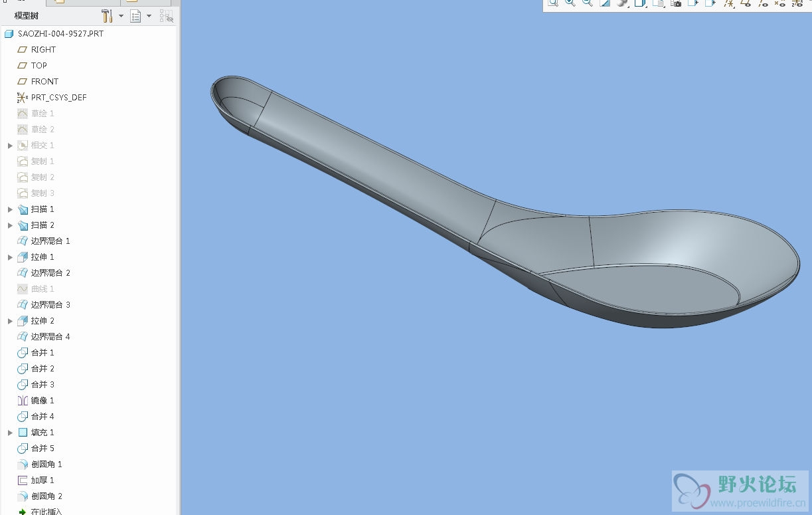Select the 合并 4 merge feature
The height and width of the screenshot is (515, 812).
(36, 416)
